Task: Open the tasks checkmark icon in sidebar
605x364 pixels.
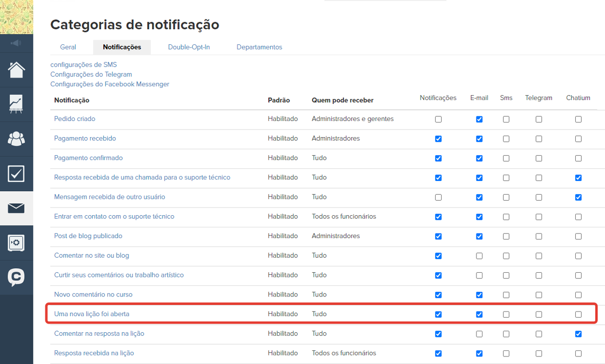Action: 17,174
